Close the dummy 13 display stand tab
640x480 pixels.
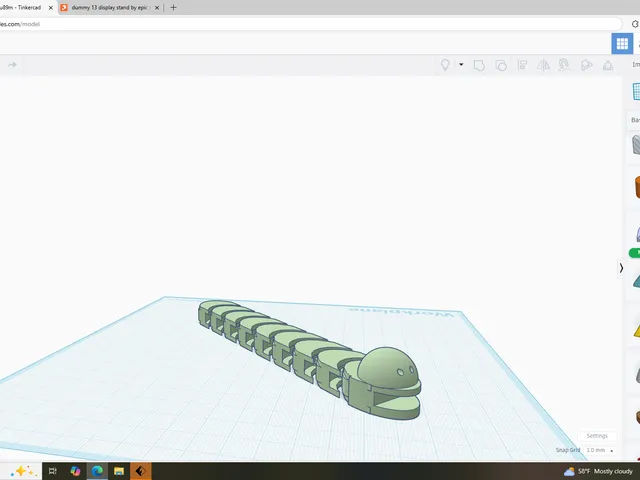click(x=157, y=7)
